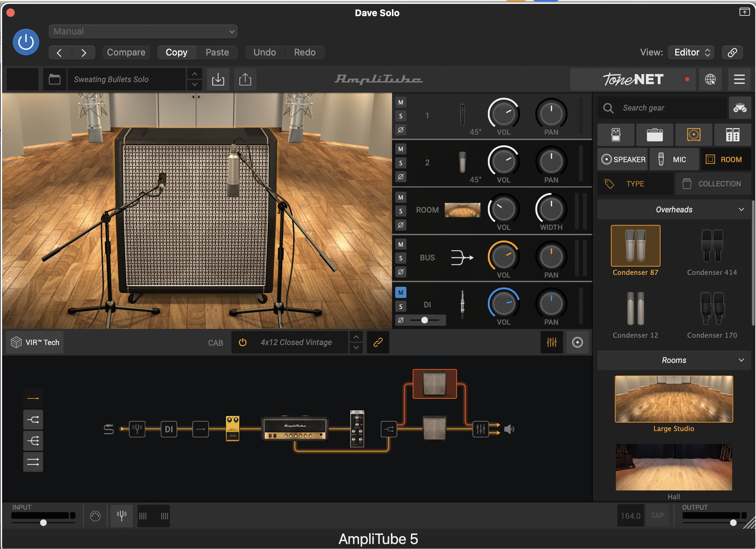This screenshot has height=549, width=756.
Task: Select the rack effects gear category icon
Action: [732, 135]
